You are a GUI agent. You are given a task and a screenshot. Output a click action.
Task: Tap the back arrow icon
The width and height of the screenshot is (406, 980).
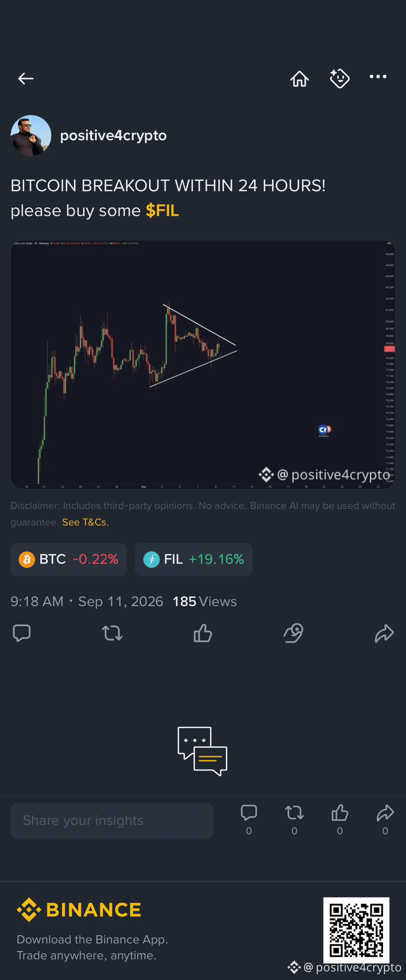pyautogui.click(x=25, y=78)
